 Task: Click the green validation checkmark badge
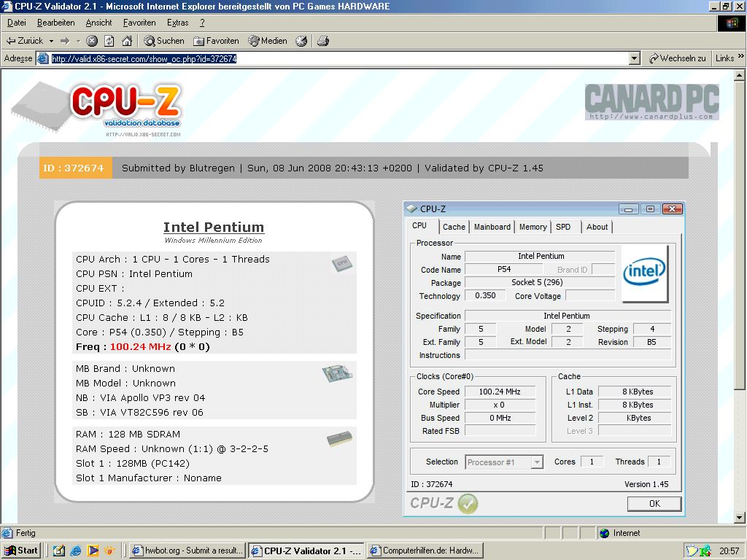point(468,503)
